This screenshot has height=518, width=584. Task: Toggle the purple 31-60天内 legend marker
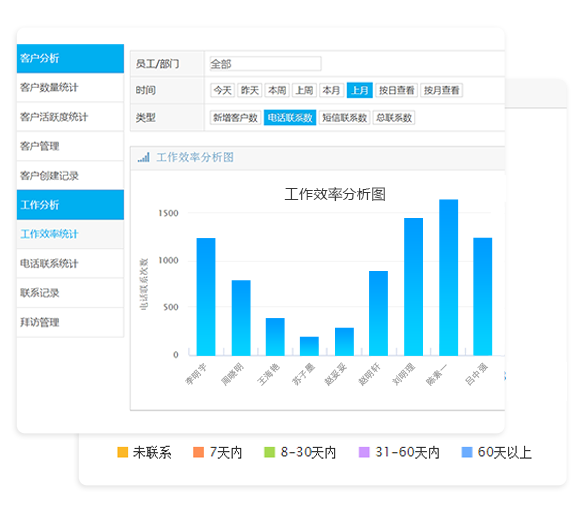364,452
